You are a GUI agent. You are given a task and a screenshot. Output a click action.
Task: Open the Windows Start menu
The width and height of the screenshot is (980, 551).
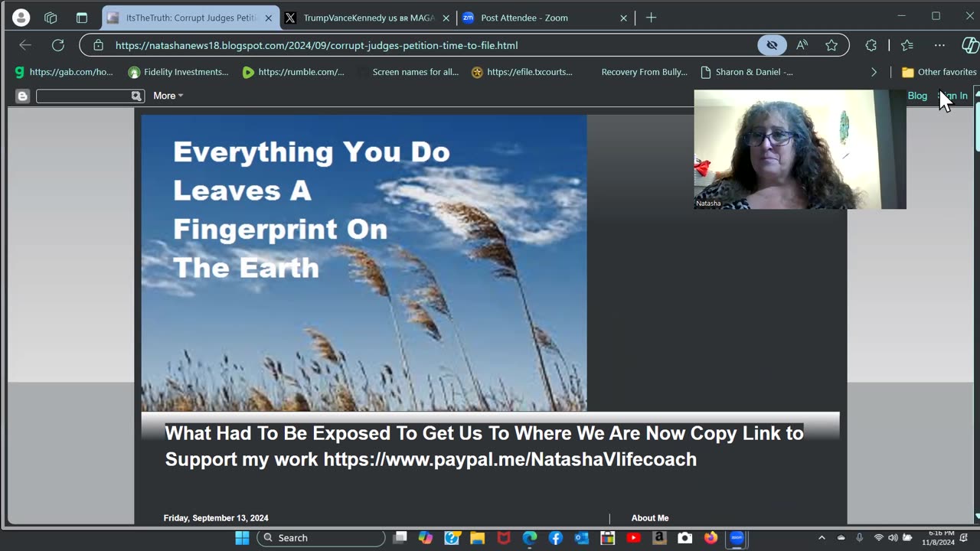pos(242,538)
